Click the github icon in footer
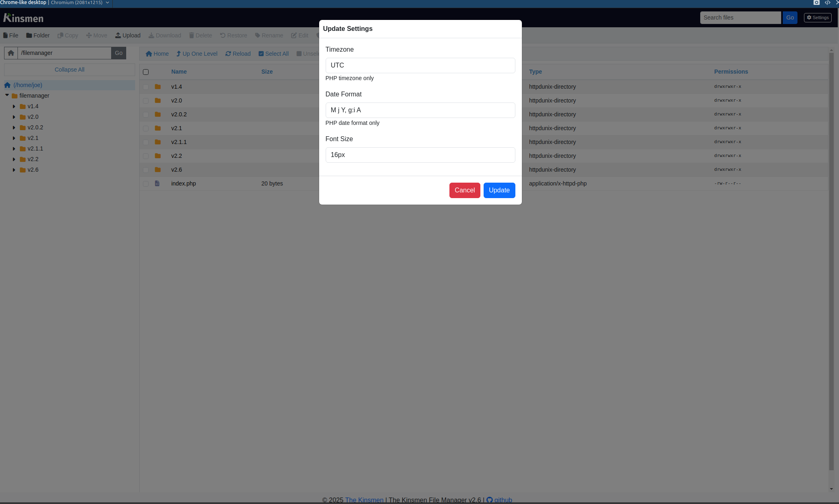The width and height of the screenshot is (839, 504). click(x=489, y=500)
